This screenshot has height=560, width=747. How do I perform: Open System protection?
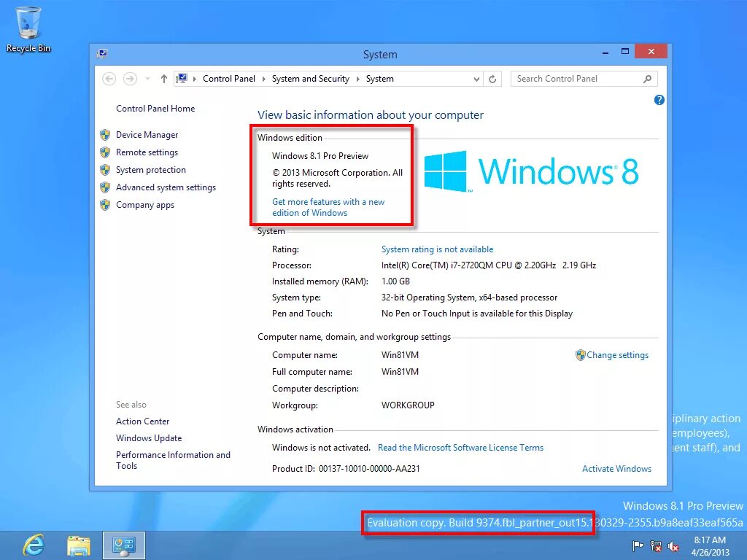click(x=150, y=170)
